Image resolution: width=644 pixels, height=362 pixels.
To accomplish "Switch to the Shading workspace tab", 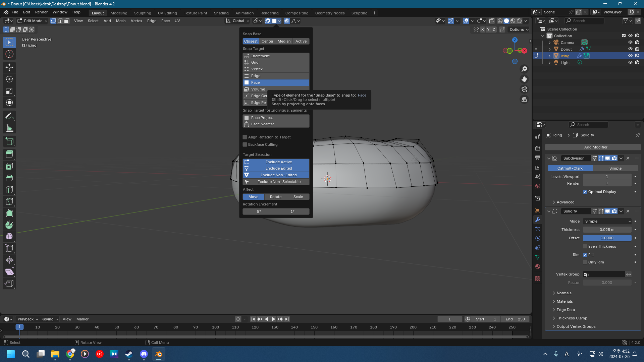I will click(x=221, y=13).
